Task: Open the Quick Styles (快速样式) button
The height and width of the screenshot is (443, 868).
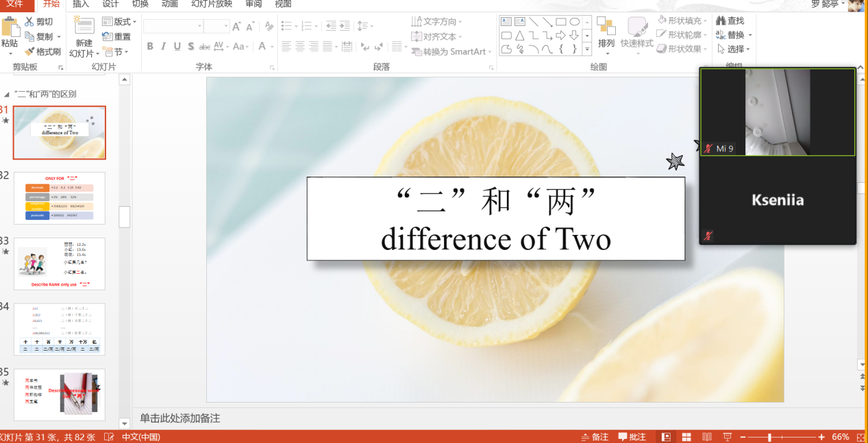Action: (x=637, y=34)
